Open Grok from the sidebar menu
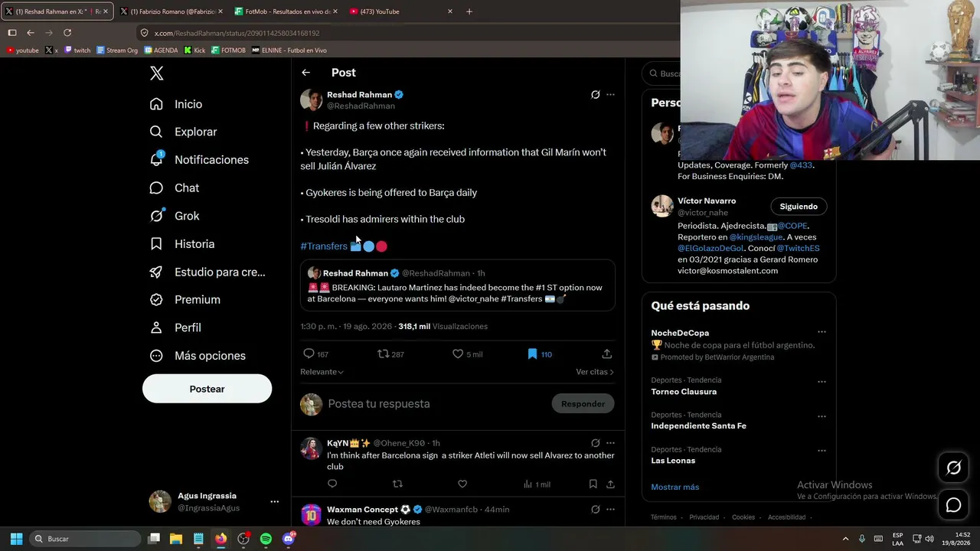This screenshot has height=551, width=980. [x=175, y=216]
